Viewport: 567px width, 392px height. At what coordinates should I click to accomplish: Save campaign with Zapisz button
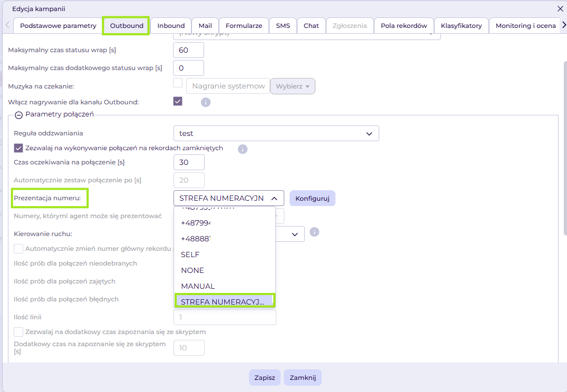pos(264,378)
